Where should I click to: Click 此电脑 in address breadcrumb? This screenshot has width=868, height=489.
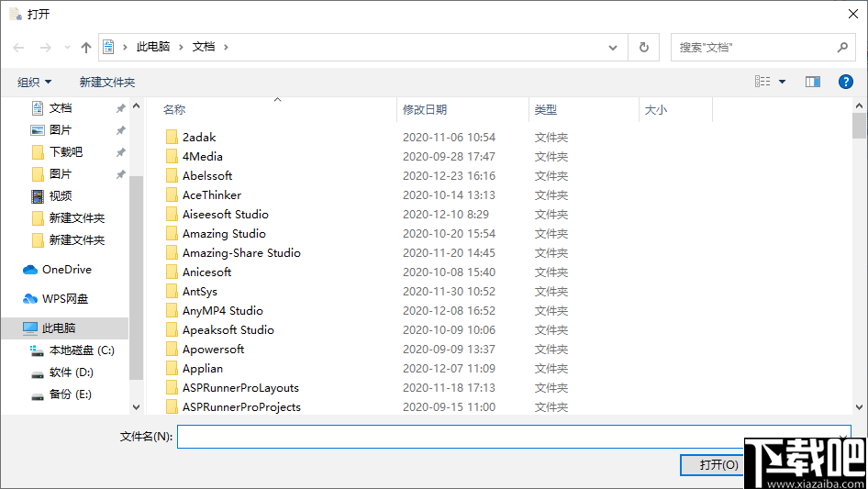pyautogui.click(x=153, y=47)
